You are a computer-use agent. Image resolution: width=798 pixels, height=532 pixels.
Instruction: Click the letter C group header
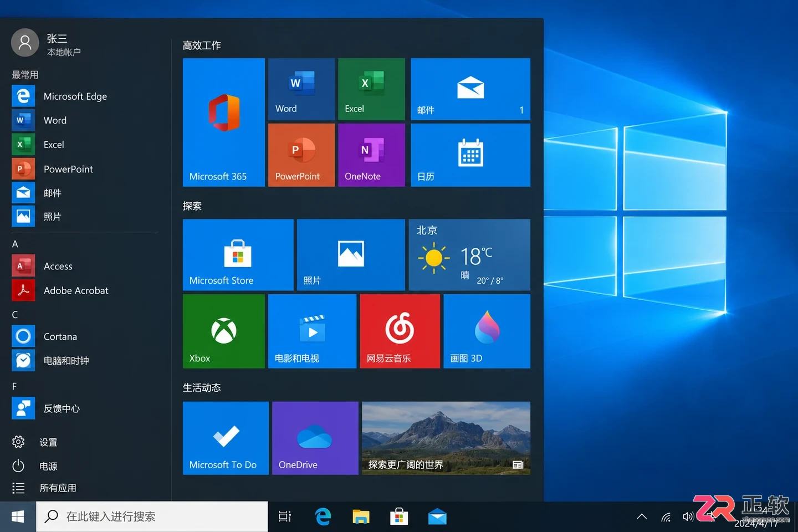coord(15,314)
